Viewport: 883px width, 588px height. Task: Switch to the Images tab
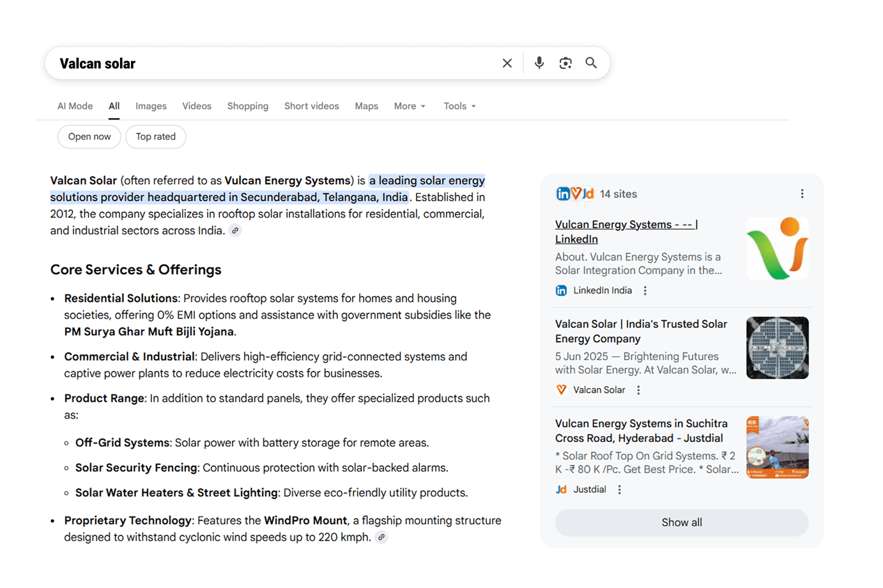tap(150, 106)
